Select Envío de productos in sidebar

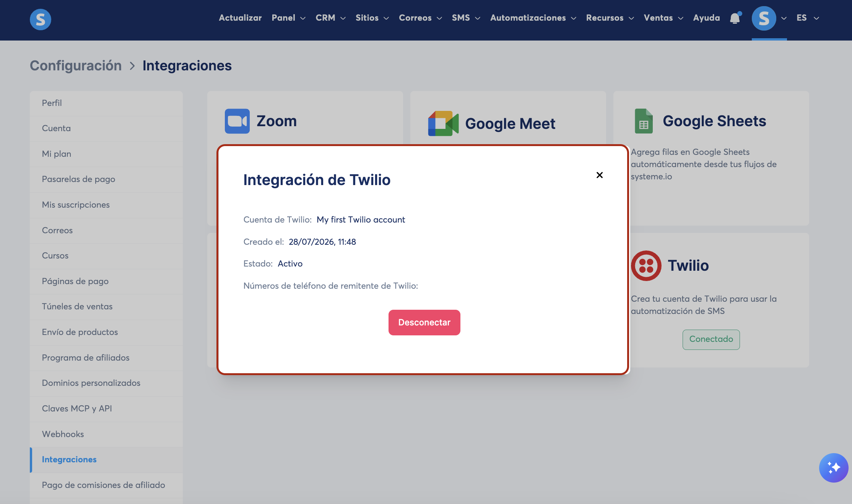tap(106, 332)
